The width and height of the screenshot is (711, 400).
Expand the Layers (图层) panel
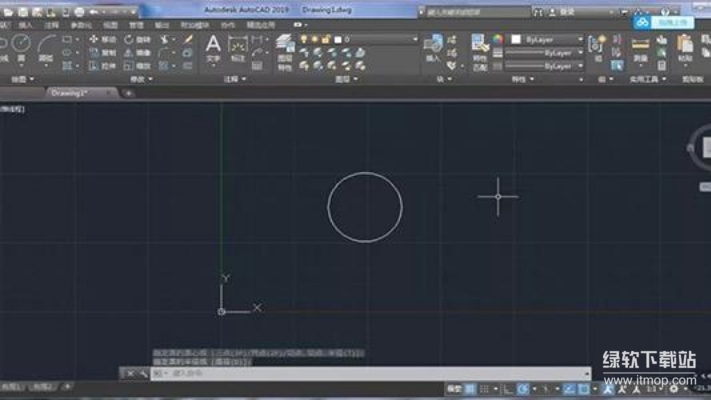[346, 79]
